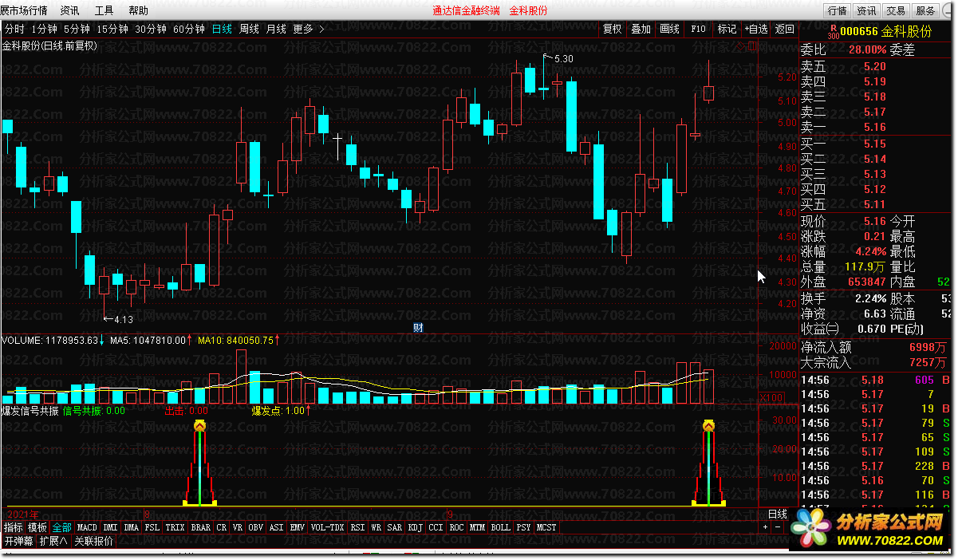The width and height of the screenshot is (958, 560).
Task: Open the 帮助 menu
Action: pyautogui.click(x=138, y=10)
